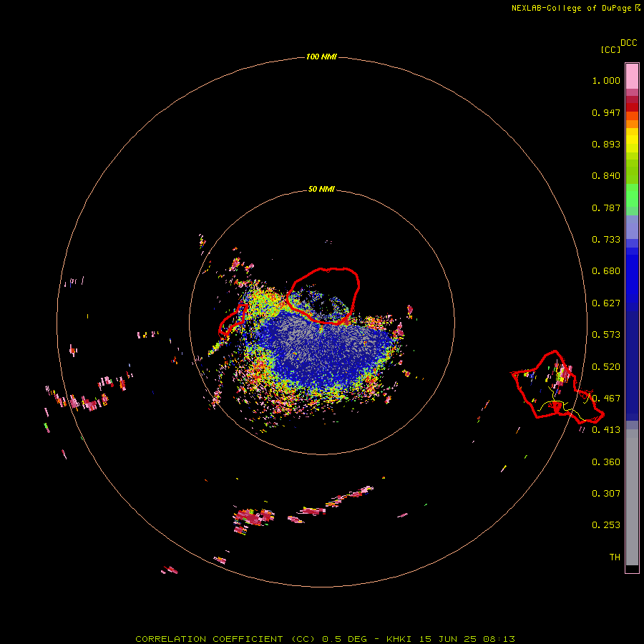Click the 0.520 legend value
This screenshot has width=644, height=644.
pyautogui.click(x=606, y=367)
